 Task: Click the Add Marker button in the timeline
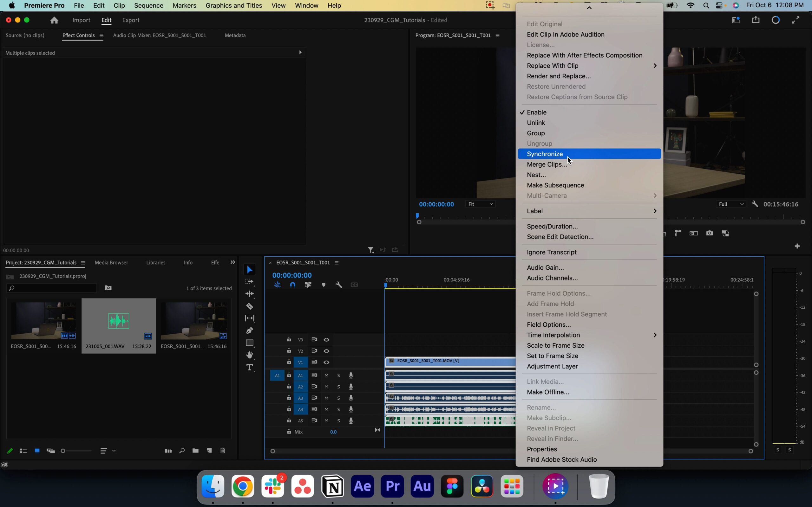coord(324,284)
